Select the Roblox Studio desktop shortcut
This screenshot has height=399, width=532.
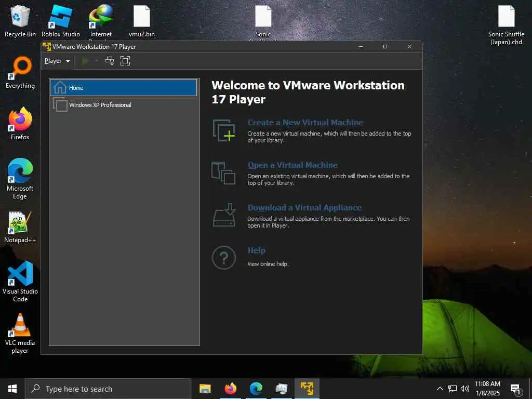pos(61,21)
